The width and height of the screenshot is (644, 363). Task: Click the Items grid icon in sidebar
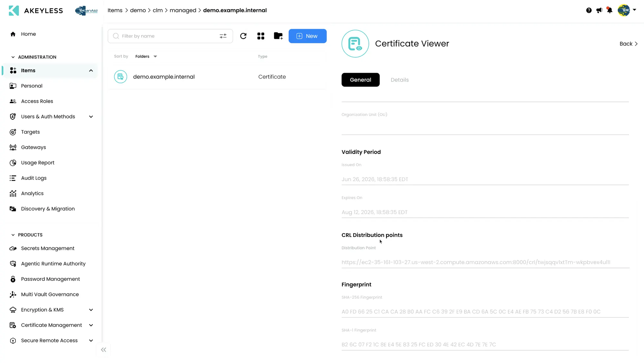tap(13, 71)
